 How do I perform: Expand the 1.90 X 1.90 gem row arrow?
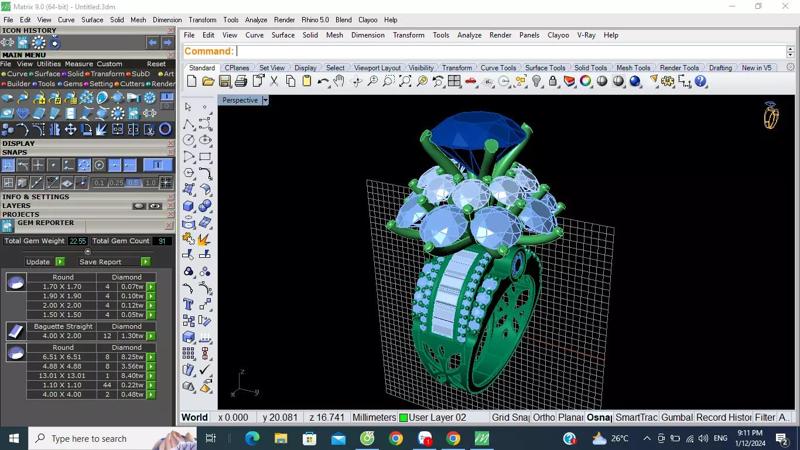(x=151, y=296)
